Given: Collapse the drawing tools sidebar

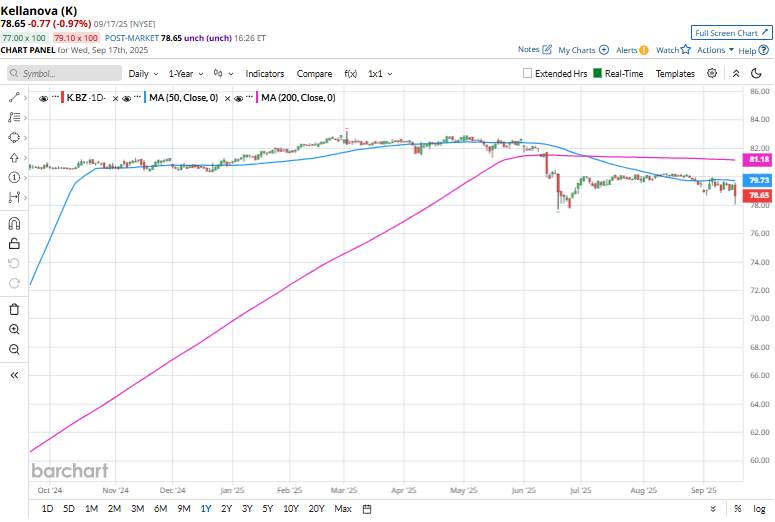Looking at the screenshot, I should [x=14, y=375].
